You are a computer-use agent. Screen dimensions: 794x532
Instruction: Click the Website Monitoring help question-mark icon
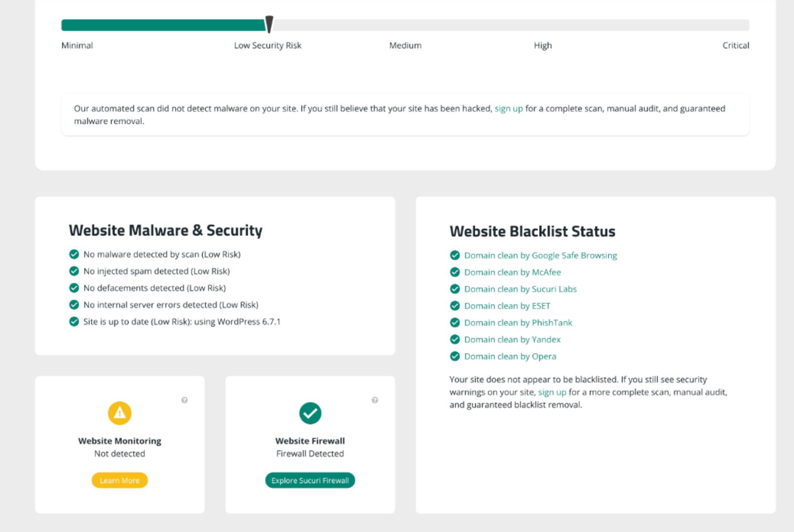tap(184, 400)
